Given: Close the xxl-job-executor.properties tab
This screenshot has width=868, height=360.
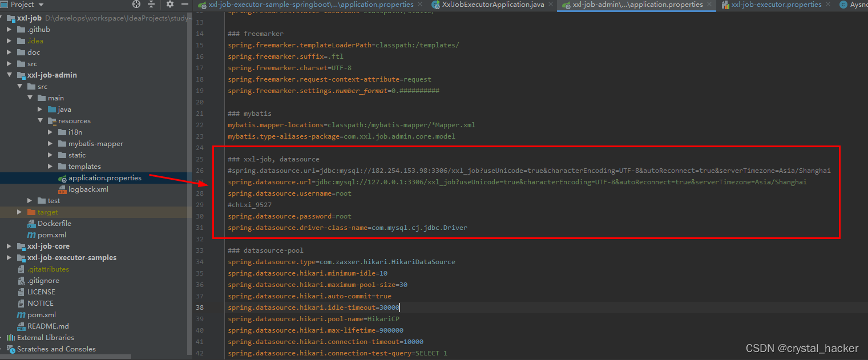Looking at the screenshot, I should 829,5.
